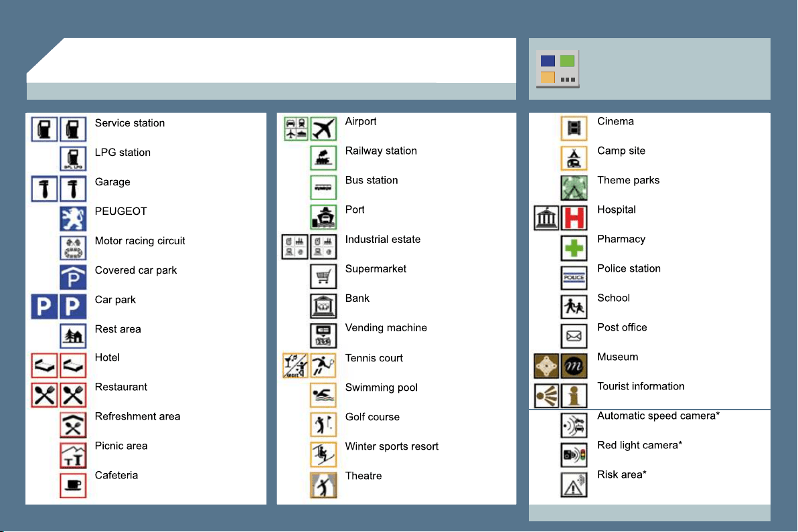Select the Risk area warning icon
This screenshot has width=798, height=532.
tap(574, 484)
